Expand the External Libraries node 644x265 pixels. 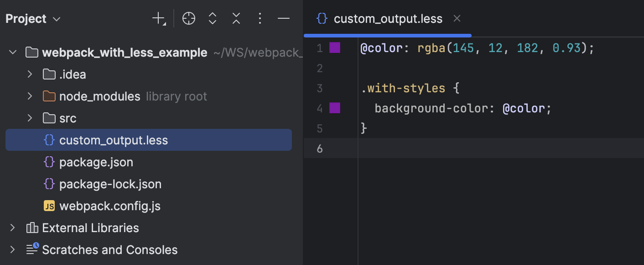tap(12, 228)
